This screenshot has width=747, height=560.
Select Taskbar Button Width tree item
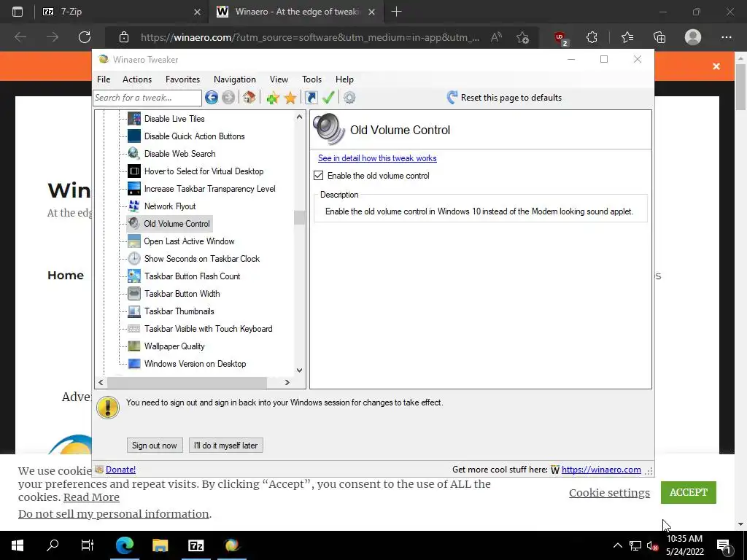coord(182,294)
